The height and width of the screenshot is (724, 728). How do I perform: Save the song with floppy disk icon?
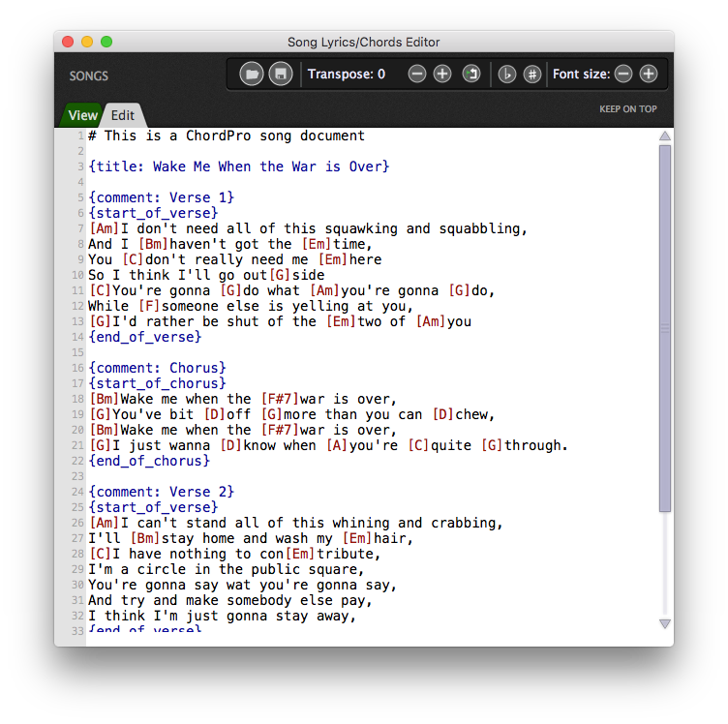click(281, 74)
